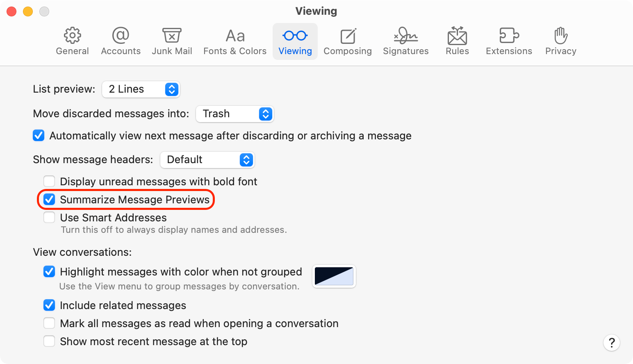Screen dimensions: 633x364
Task: Enable Show most recent message at the top
Action: pyautogui.click(x=49, y=341)
